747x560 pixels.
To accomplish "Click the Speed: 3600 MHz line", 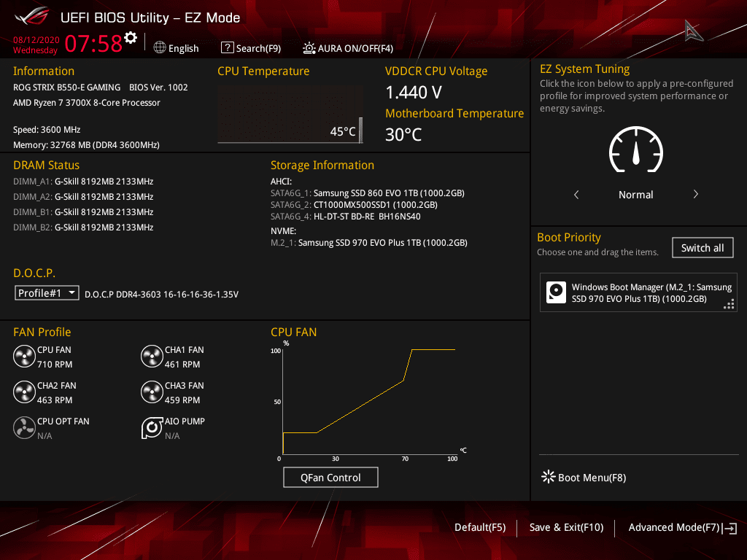I will click(47, 130).
